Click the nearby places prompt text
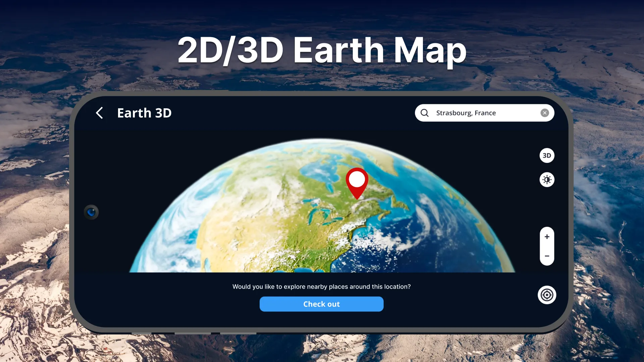Screen dimensions: 644x362 pos(321,287)
